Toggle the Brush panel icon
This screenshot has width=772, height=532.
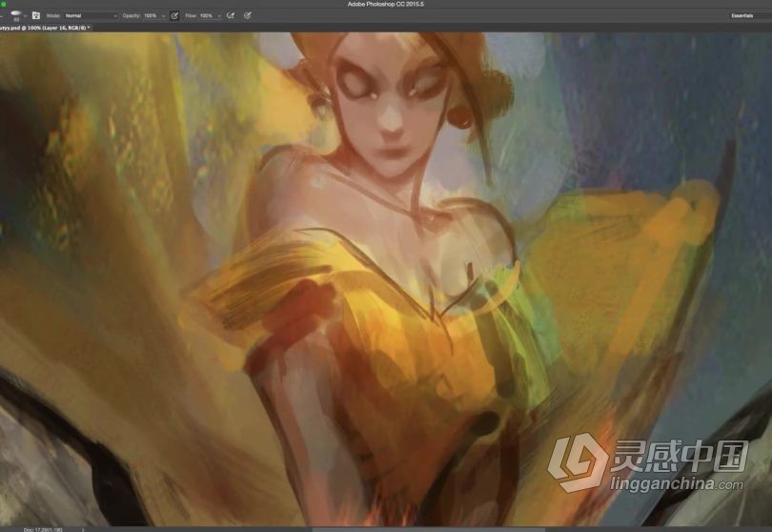(36, 16)
